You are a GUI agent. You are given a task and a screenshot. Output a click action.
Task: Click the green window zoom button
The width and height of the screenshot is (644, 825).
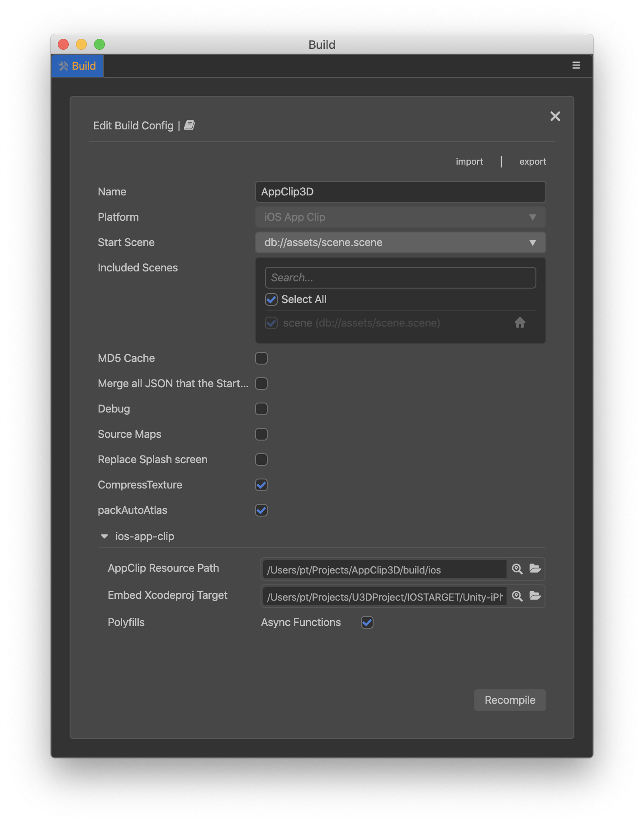pos(99,44)
